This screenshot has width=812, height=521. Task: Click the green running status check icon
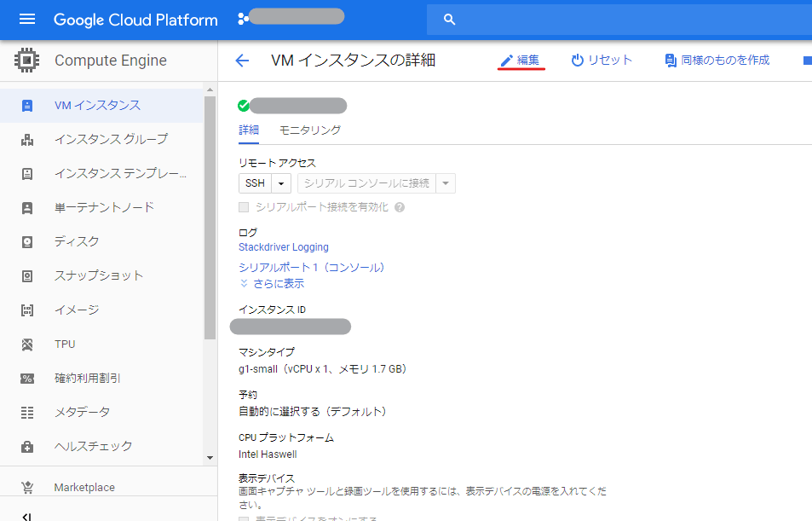coord(244,106)
